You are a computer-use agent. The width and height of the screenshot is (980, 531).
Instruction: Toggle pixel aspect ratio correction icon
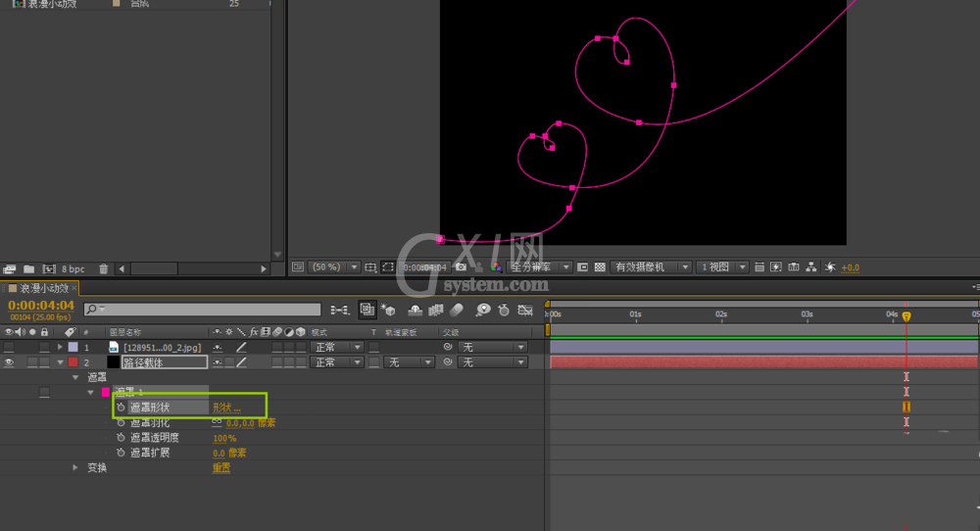pos(759,267)
